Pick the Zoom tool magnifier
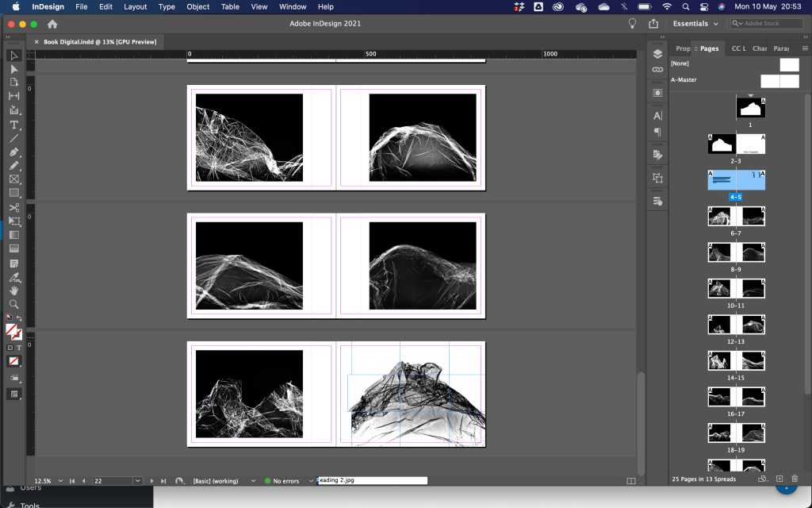Screen dimensions: 812x508 [x=14, y=304]
